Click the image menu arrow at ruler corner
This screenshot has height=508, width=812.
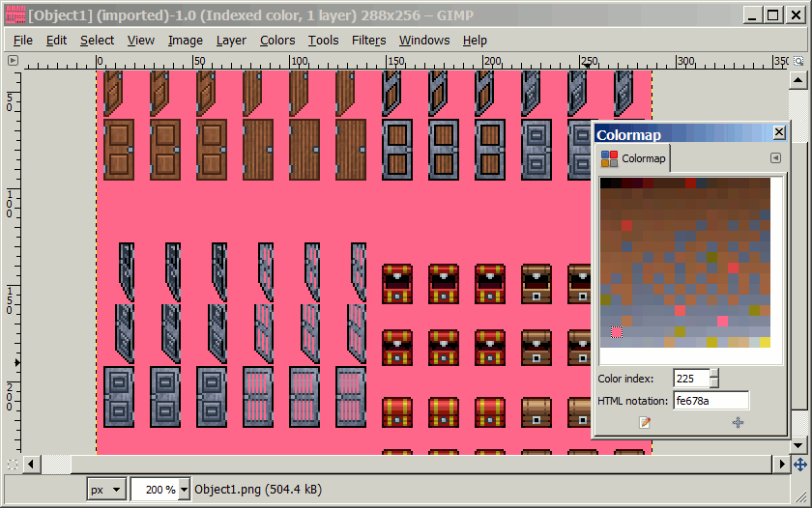[x=13, y=61]
